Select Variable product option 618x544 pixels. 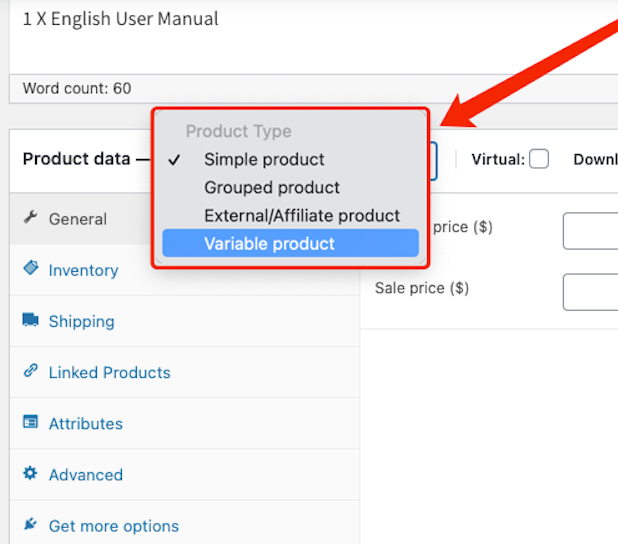tap(290, 243)
